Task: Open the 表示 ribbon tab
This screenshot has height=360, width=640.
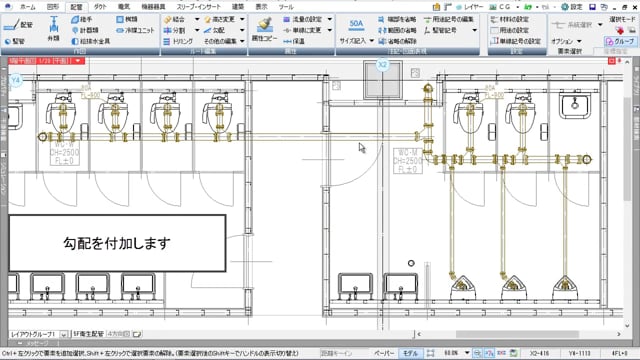Action: click(261, 7)
